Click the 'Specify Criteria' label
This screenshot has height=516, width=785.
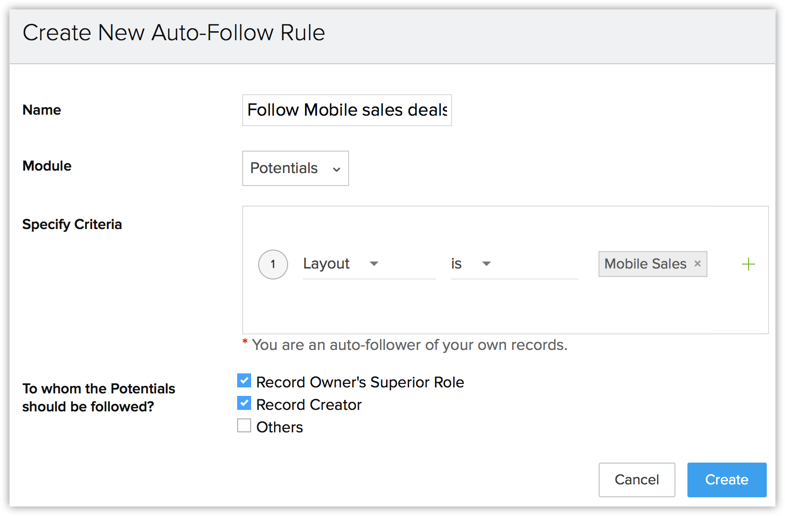click(x=72, y=224)
